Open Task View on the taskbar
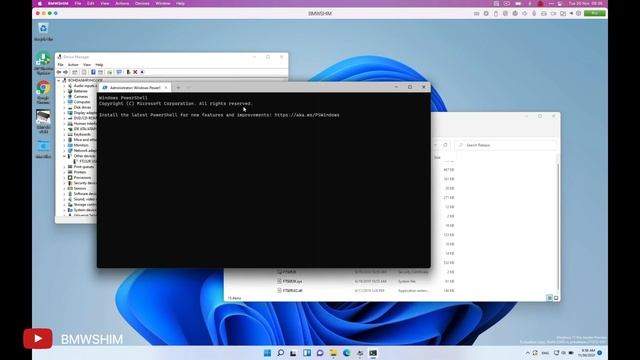 (293, 353)
